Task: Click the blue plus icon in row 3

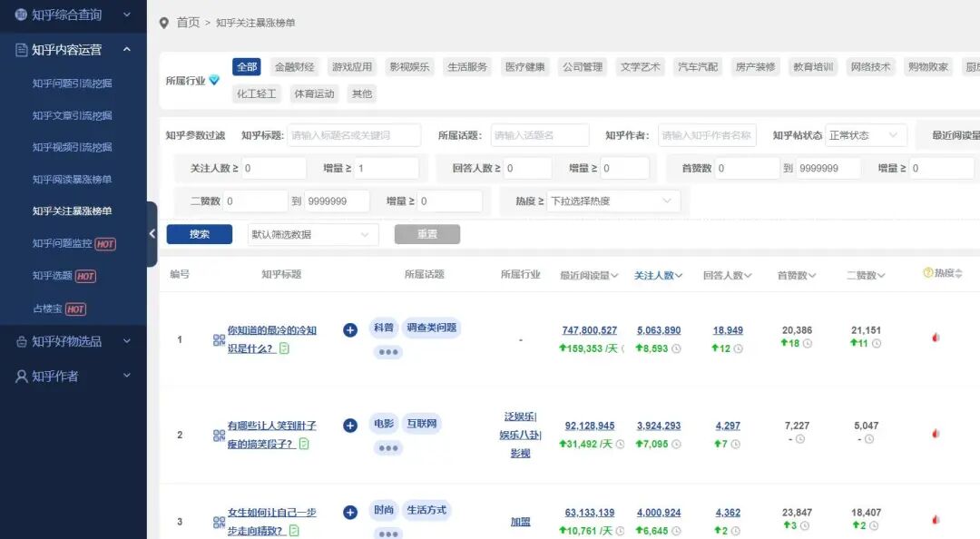Action: point(350,513)
